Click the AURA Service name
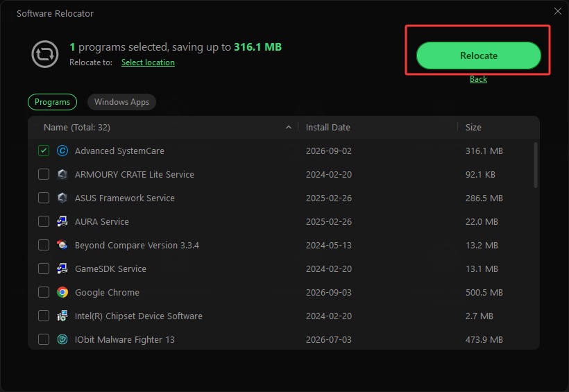 pos(101,222)
